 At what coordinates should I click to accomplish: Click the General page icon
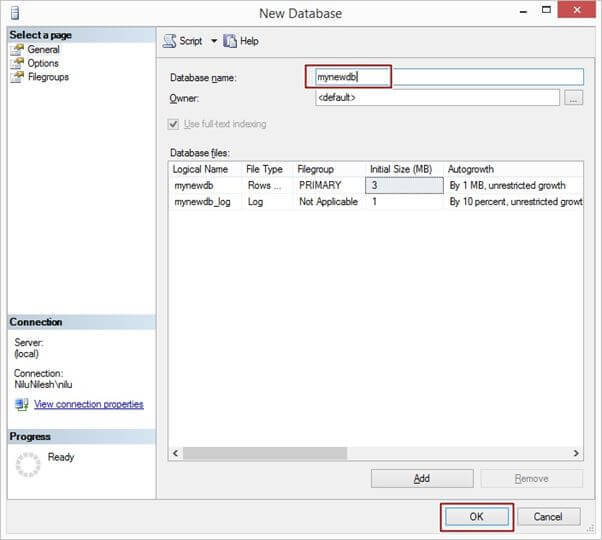(17, 50)
